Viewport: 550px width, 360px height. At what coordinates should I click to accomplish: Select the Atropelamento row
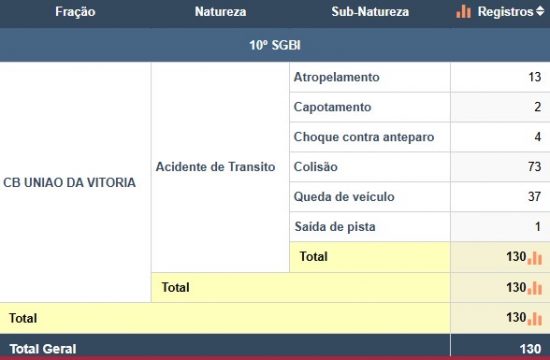coord(420,77)
